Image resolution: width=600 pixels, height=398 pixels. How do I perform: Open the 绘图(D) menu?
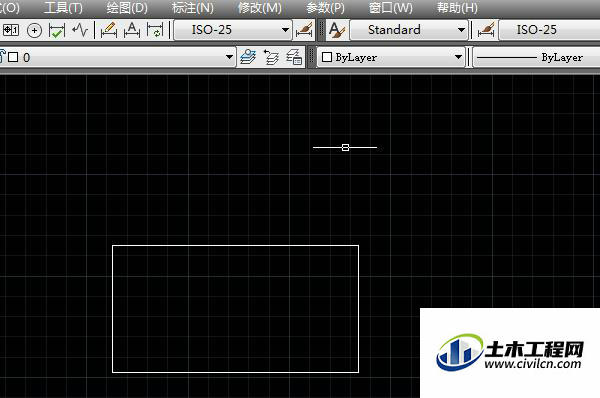tap(127, 8)
